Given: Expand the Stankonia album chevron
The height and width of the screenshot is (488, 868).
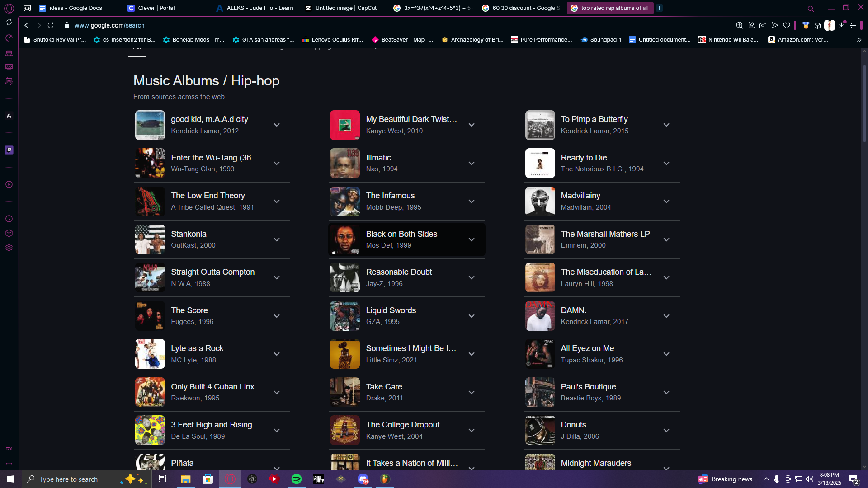Looking at the screenshot, I should [x=277, y=240].
